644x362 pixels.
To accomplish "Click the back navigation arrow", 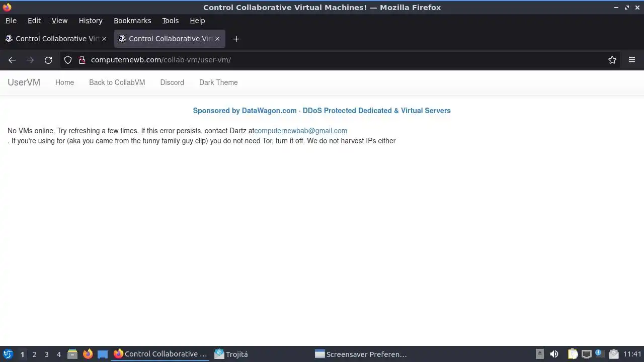I will [12, 60].
